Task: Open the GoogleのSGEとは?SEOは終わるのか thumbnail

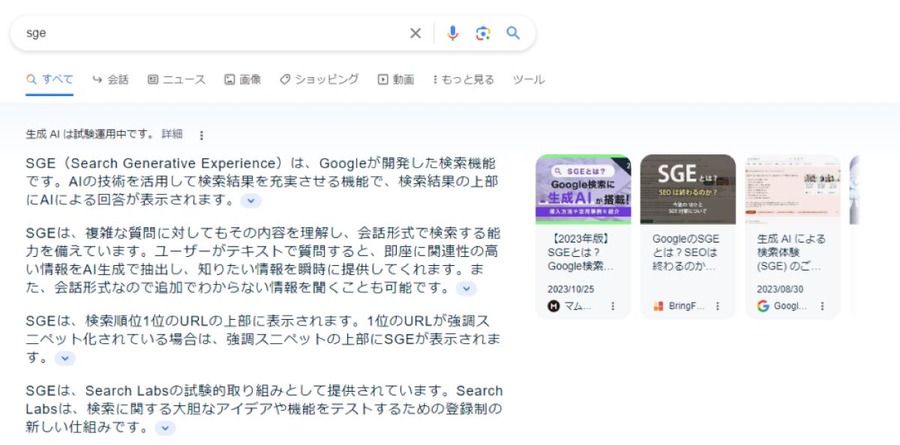Action: tap(688, 189)
